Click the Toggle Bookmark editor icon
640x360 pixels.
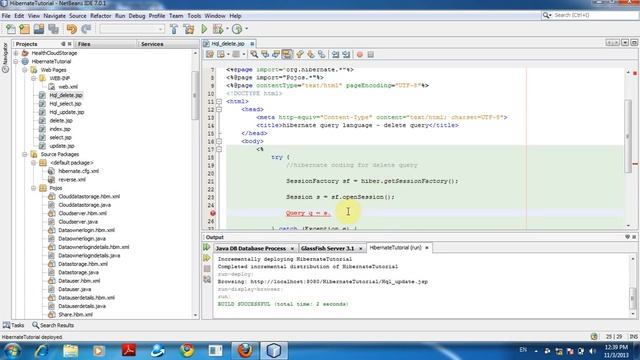tap(322, 54)
